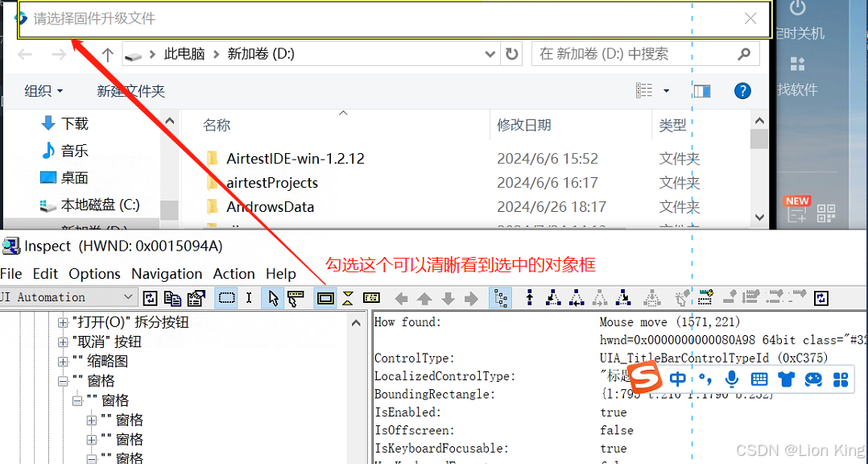Click Navigate to Previous Sibling icon
The image size is (868, 464).
coord(577,298)
